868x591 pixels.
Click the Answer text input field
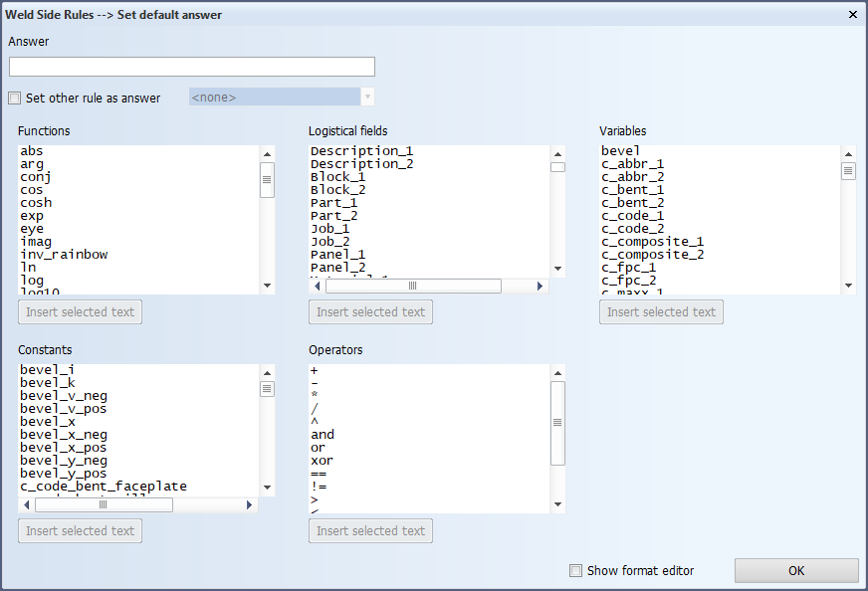[192, 67]
